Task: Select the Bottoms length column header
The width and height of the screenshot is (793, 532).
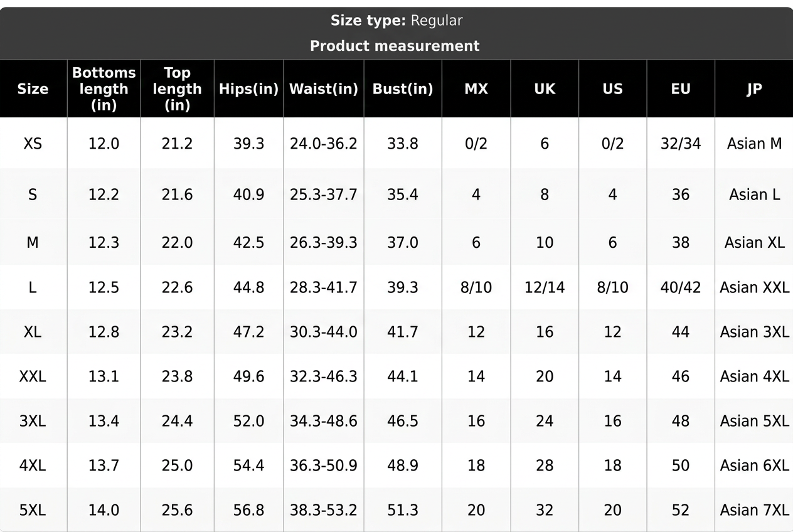Action: coord(104,89)
